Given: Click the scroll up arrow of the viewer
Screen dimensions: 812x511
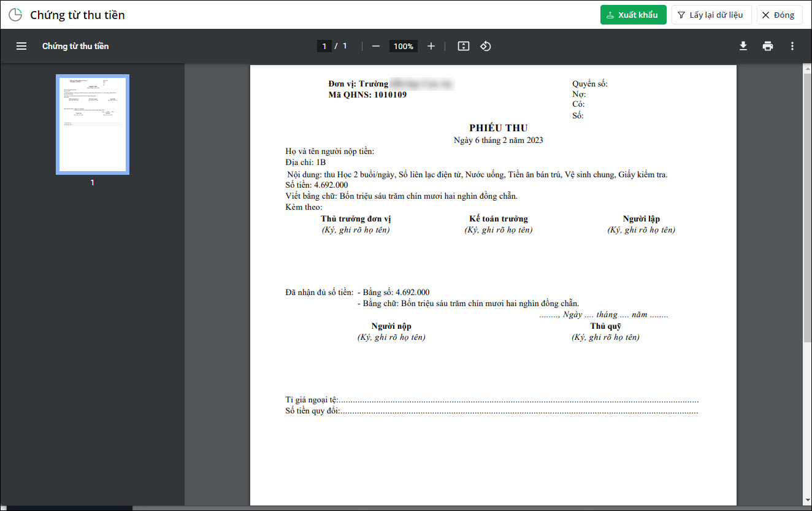Looking at the screenshot, I should click(x=807, y=67).
